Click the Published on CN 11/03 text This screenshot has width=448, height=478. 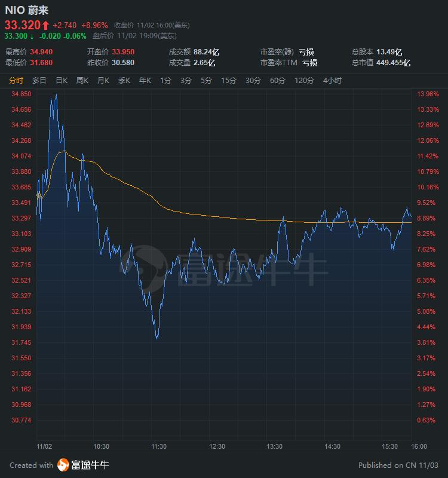[x=398, y=465]
